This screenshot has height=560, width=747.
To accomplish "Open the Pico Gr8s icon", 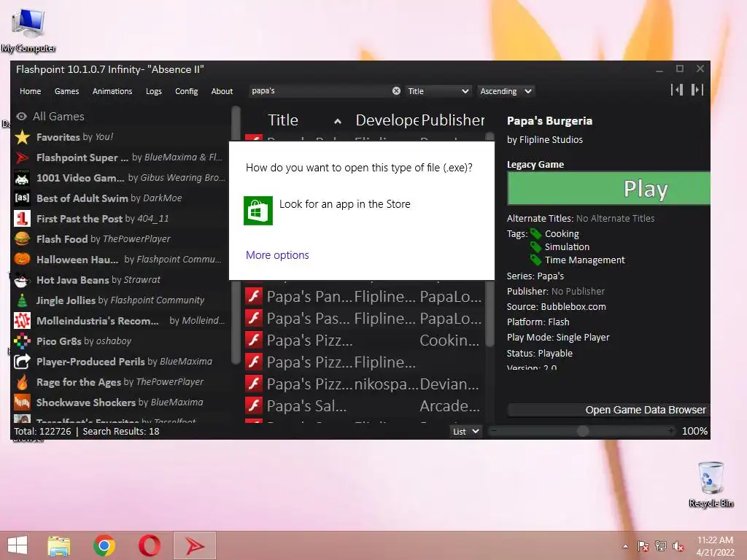I will tap(22, 341).
